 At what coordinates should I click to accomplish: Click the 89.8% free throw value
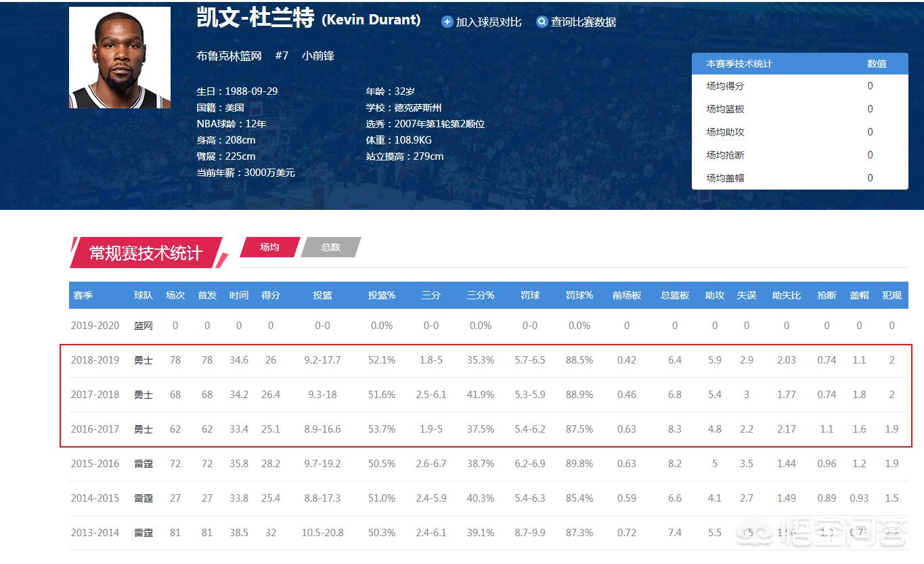[x=579, y=464]
